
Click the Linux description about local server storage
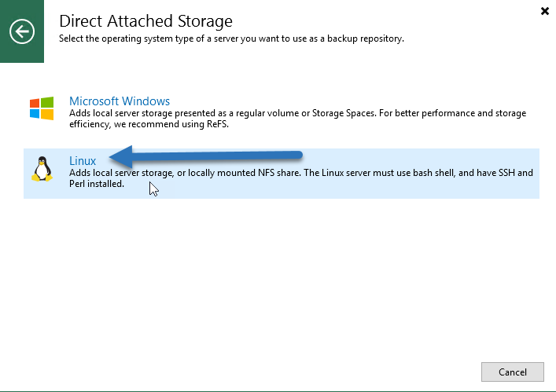[301, 178]
